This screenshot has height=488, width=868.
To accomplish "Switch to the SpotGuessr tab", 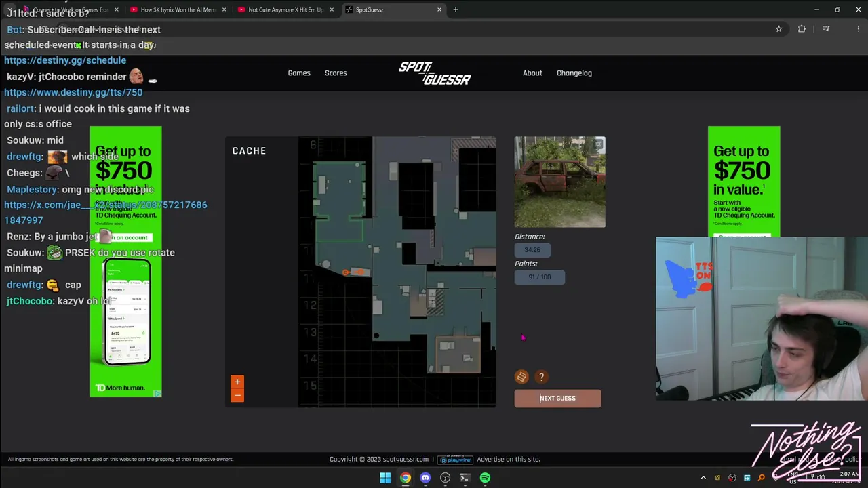I will pyautogui.click(x=393, y=9).
